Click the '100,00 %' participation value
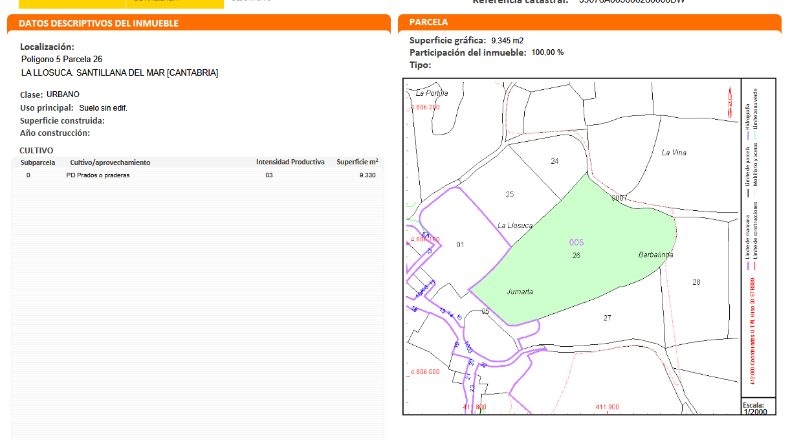Image resolution: width=790 pixels, height=440 pixels. pyautogui.click(x=547, y=52)
